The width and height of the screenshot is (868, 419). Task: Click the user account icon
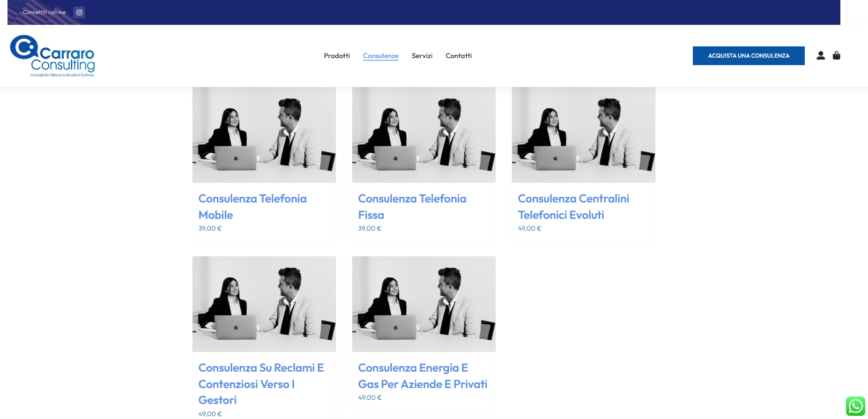pos(821,55)
